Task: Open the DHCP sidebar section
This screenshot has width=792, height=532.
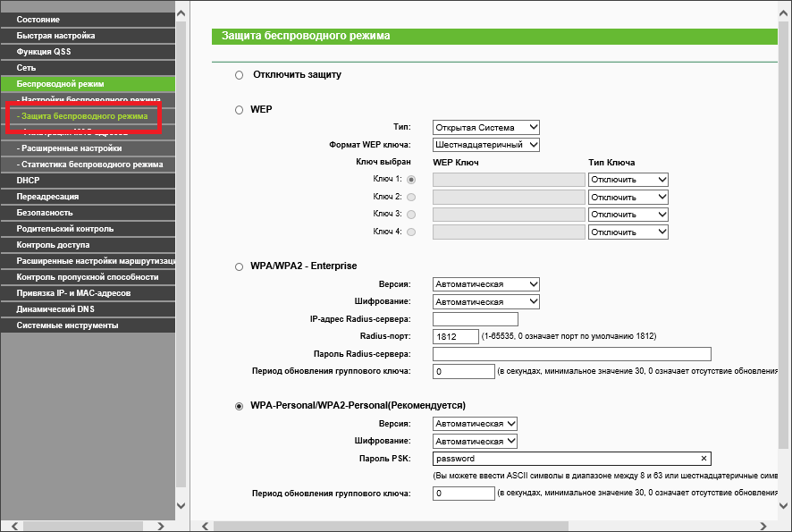Action: click(x=88, y=181)
